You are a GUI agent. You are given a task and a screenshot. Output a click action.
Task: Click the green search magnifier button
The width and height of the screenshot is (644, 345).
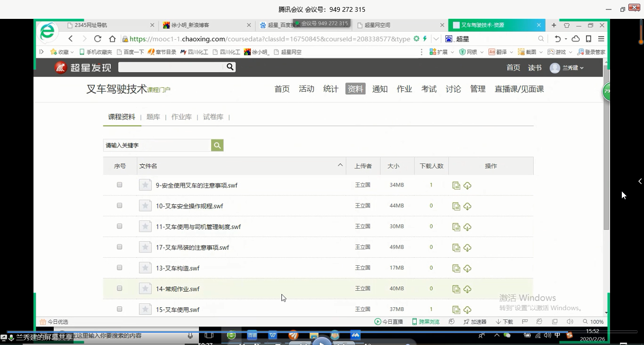point(217,145)
